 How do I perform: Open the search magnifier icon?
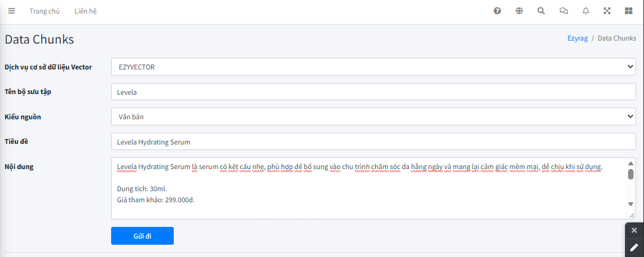point(541,11)
